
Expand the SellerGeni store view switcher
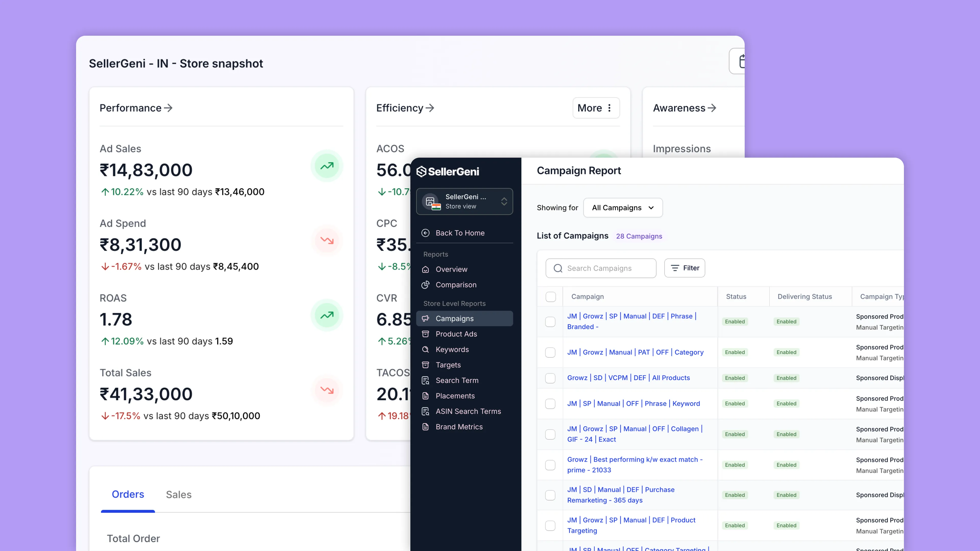click(x=464, y=201)
